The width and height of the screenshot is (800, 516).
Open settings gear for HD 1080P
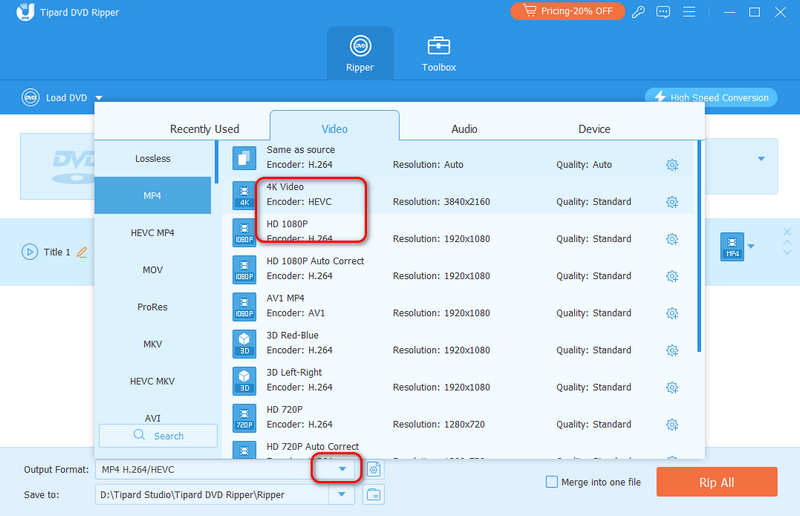pyautogui.click(x=672, y=239)
